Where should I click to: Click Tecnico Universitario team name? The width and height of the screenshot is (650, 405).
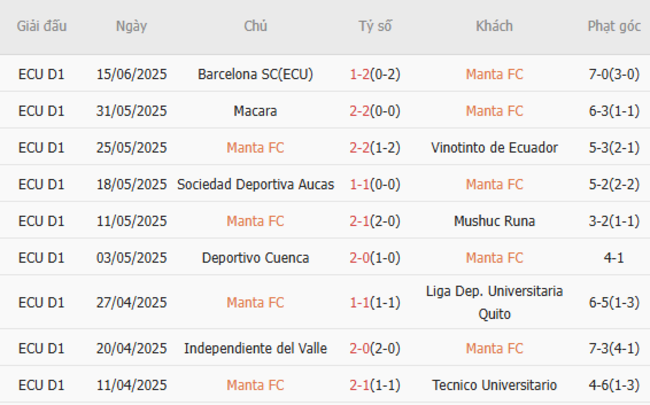(494, 385)
